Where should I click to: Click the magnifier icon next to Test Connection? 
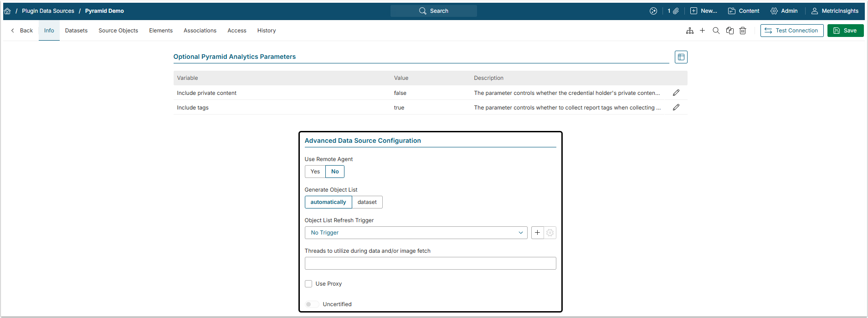click(716, 31)
